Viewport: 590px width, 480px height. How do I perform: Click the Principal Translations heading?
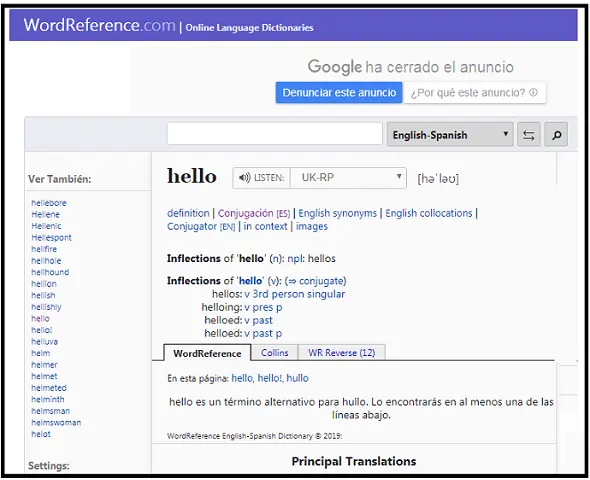[x=354, y=461]
